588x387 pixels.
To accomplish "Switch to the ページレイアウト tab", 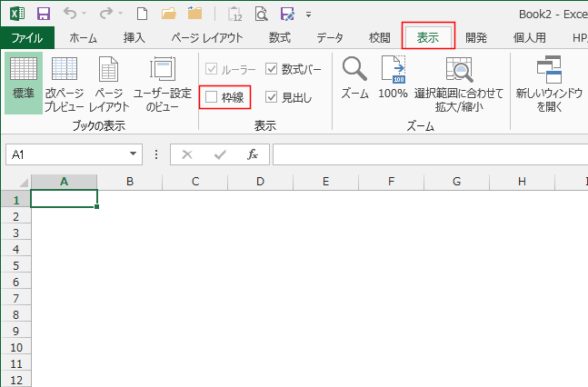I will click(x=207, y=37).
